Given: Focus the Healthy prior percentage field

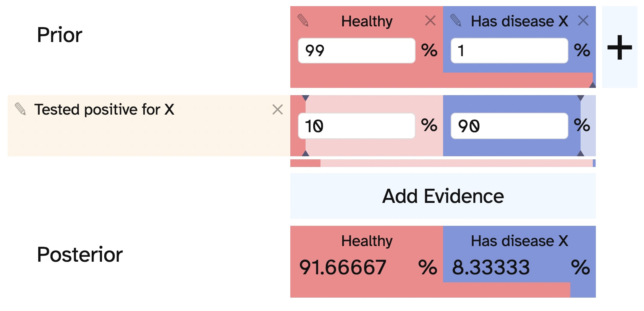Looking at the screenshot, I should click(x=356, y=50).
